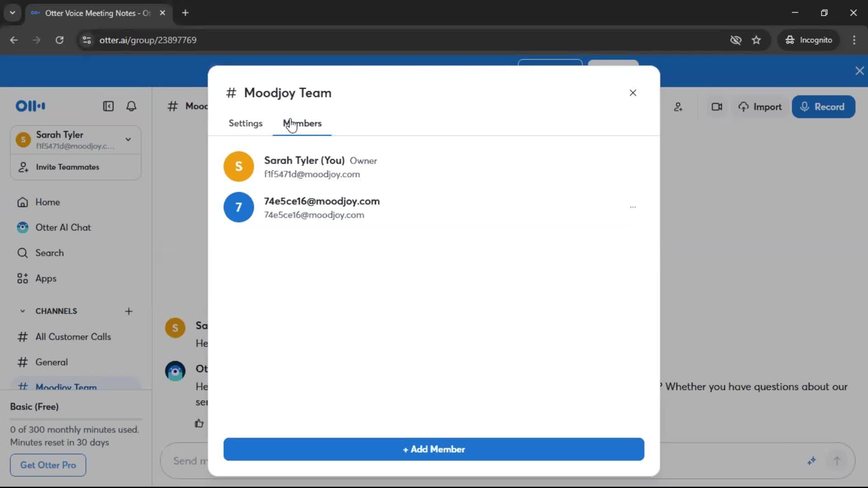Click the thumbs up icon on message
The height and width of the screenshot is (488, 868).
(x=199, y=423)
